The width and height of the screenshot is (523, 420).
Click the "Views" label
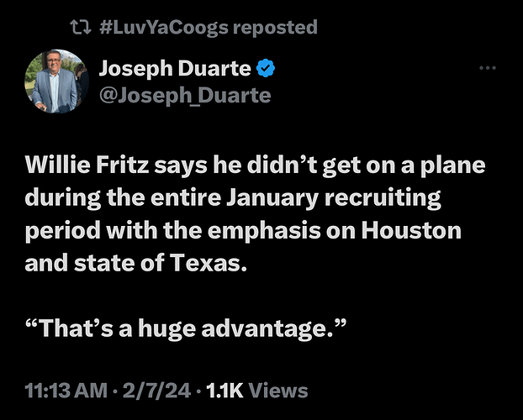pos(279,391)
